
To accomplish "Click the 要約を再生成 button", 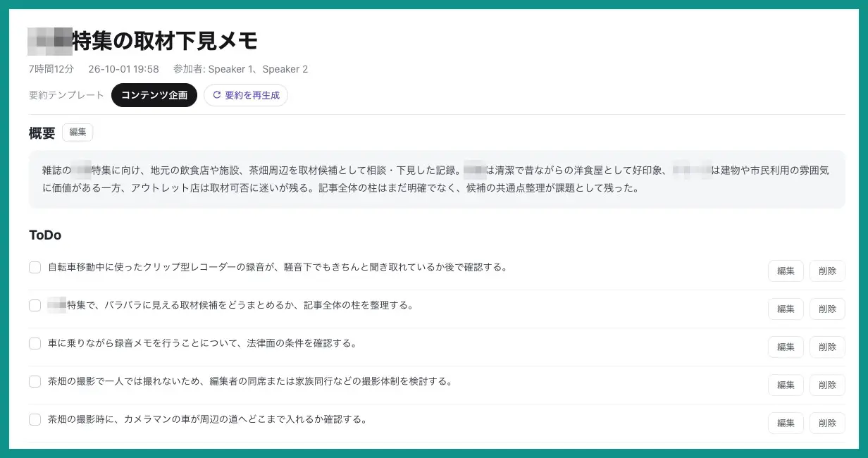I will point(246,95).
